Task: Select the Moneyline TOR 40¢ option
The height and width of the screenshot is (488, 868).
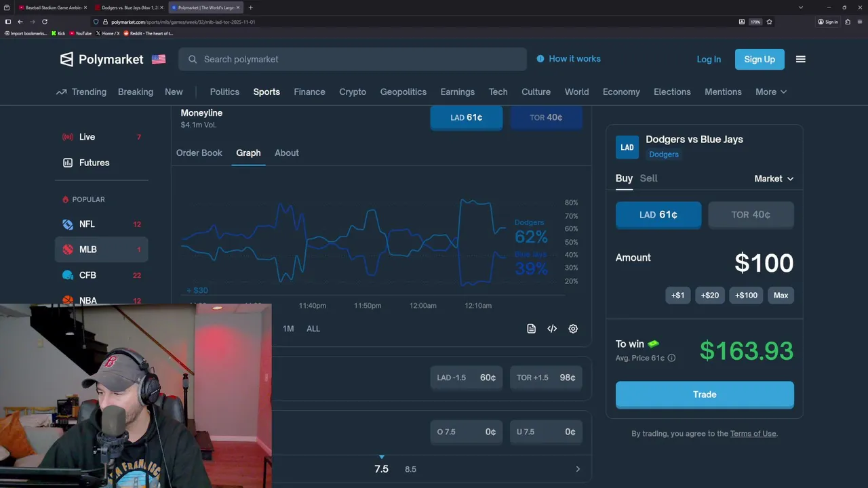Action: click(546, 117)
